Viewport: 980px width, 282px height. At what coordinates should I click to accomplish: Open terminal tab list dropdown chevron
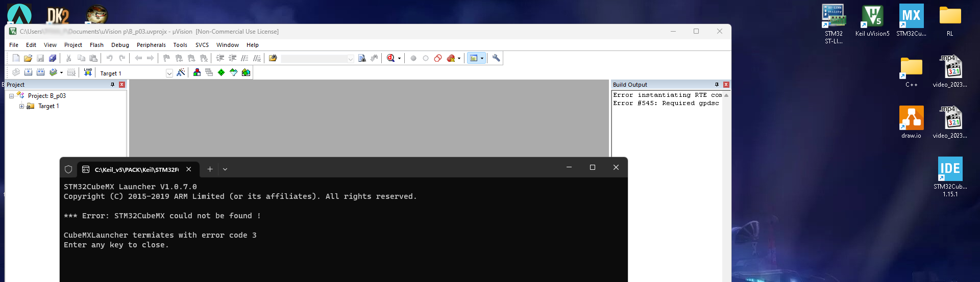click(x=225, y=169)
